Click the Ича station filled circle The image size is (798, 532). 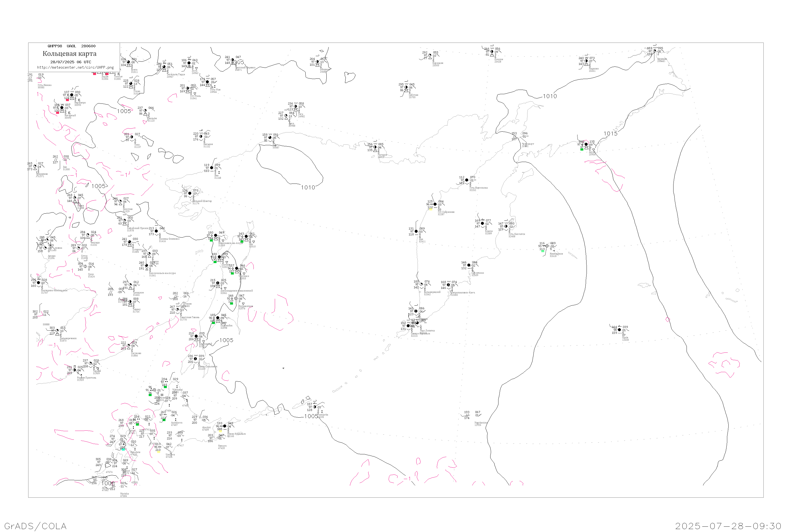click(416, 231)
